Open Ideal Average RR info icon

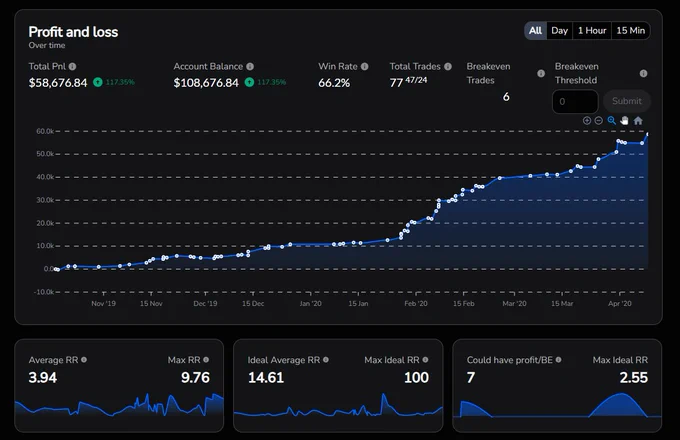326,359
